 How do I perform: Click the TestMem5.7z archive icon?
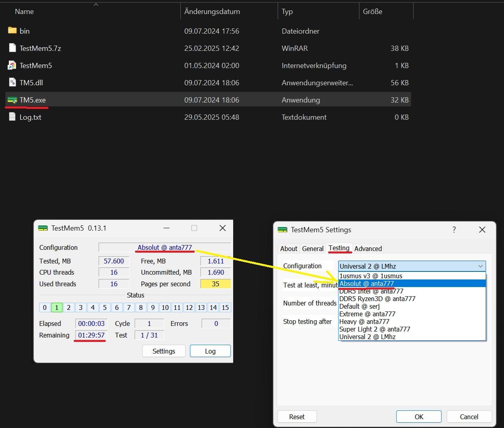point(12,48)
